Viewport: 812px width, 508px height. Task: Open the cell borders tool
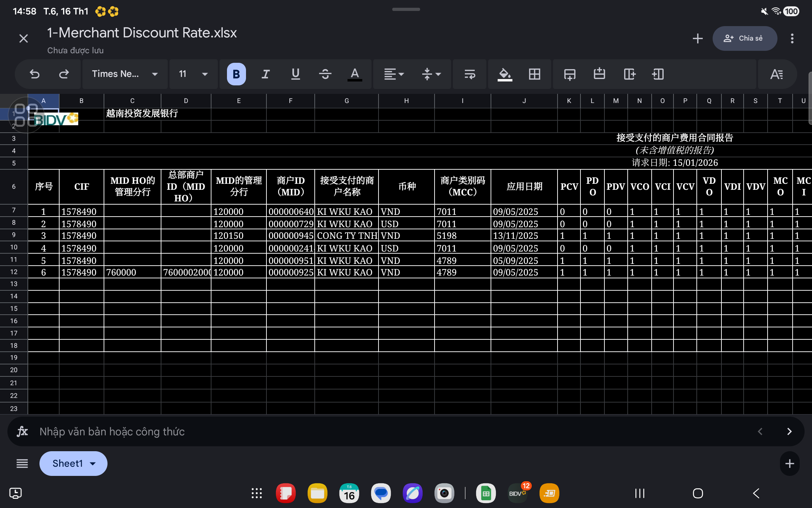pos(534,74)
